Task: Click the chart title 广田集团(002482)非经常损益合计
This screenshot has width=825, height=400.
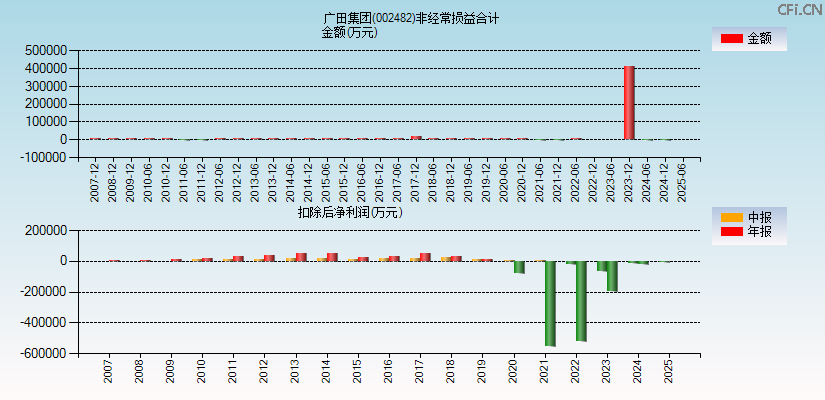Action: click(411, 19)
